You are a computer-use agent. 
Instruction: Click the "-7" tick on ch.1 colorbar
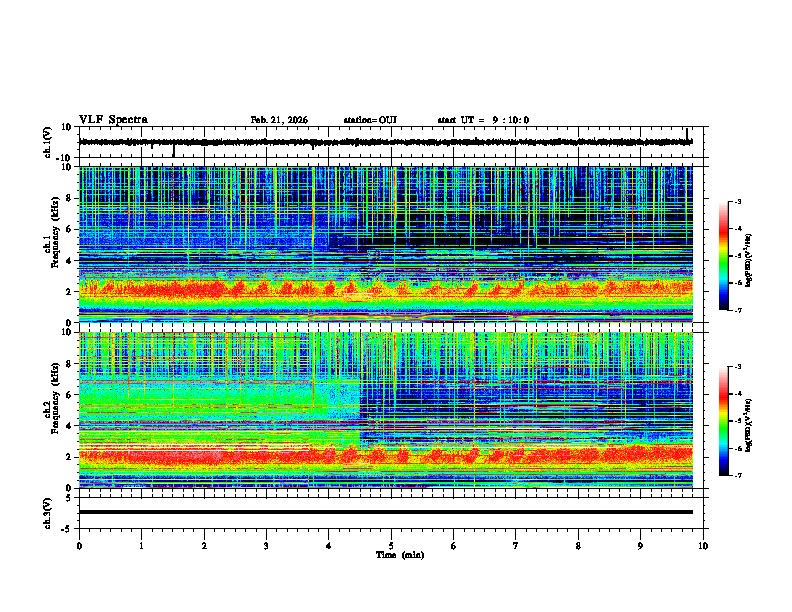[x=738, y=310]
